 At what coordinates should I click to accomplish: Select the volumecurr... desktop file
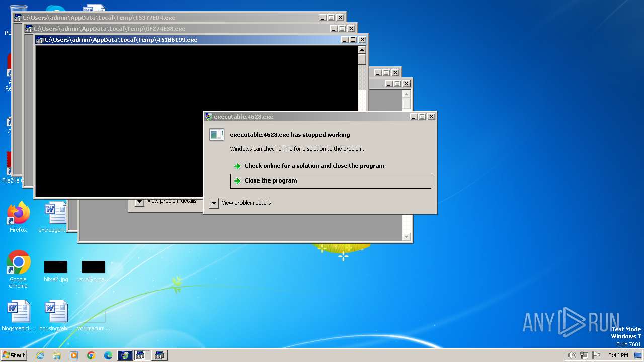[x=94, y=320]
